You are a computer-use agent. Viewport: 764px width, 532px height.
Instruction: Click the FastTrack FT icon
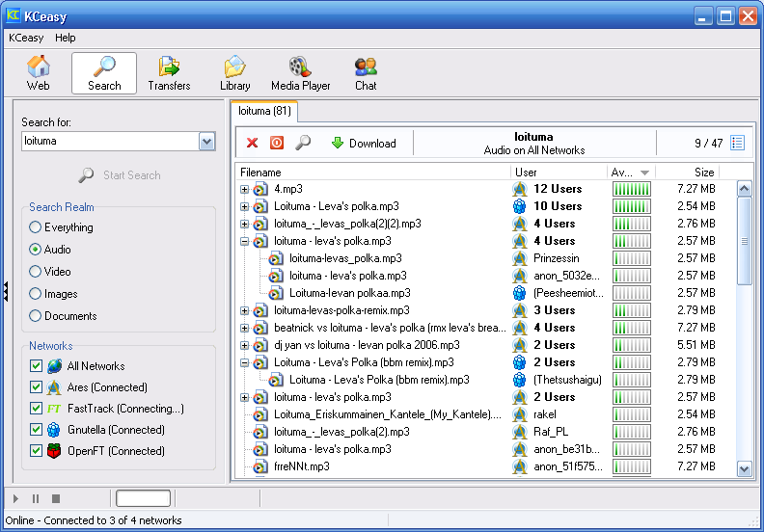(54, 409)
